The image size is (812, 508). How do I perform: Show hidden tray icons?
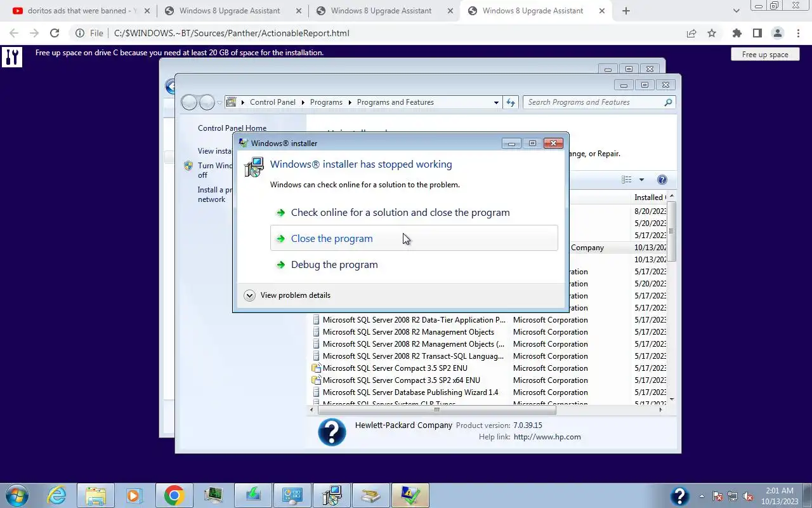tap(702, 496)
